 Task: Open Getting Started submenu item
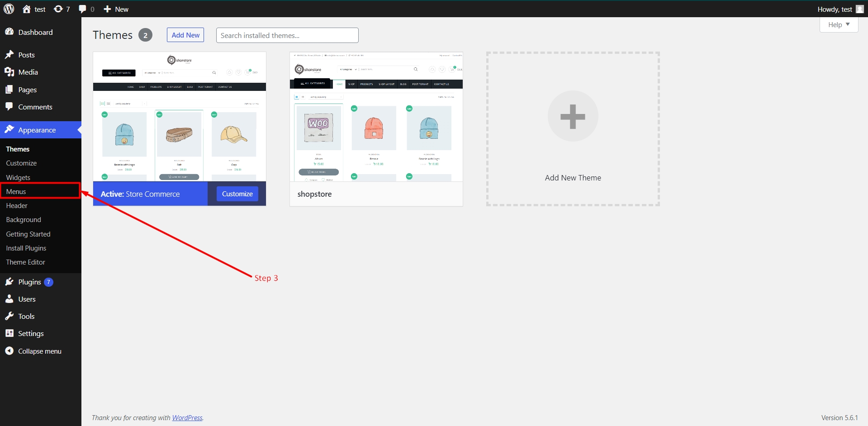click(28, 234)
